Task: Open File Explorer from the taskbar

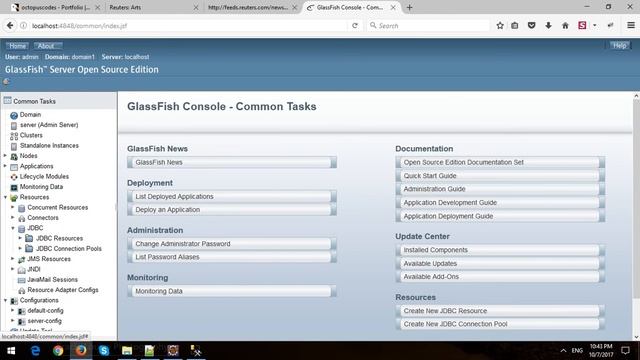Action: pos(127,350)
